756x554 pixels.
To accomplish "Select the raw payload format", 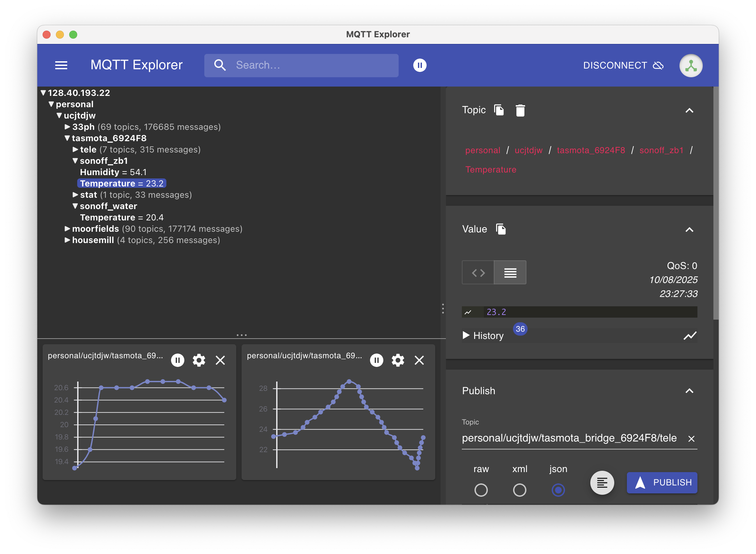I will [481, 490].
